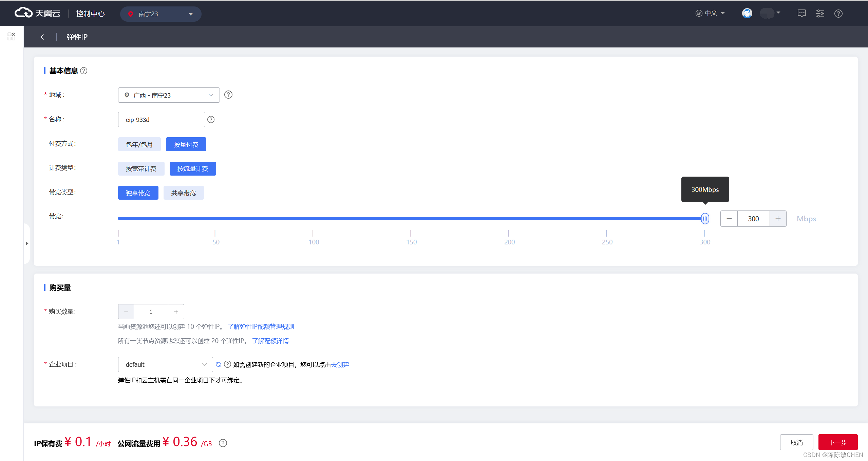
Task: Choose 共享带宽 bandwidth type
Action: point(184,193)
